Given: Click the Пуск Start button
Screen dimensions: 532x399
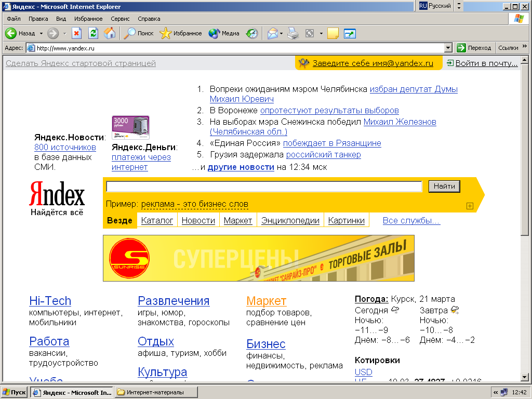Looking at the screenshot, I should point(14,392).
